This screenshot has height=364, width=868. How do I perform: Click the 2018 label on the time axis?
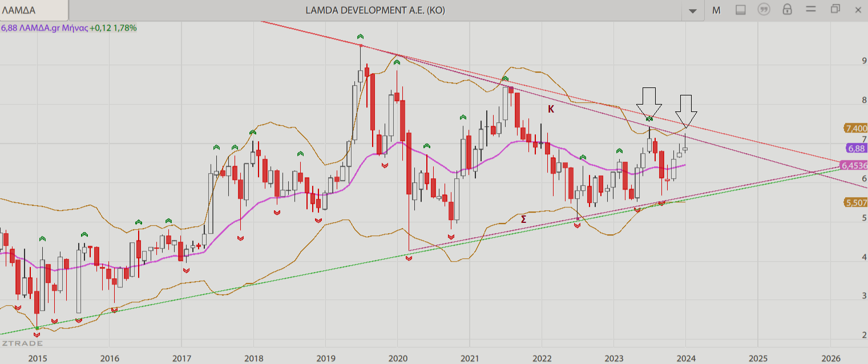[253, 358]
